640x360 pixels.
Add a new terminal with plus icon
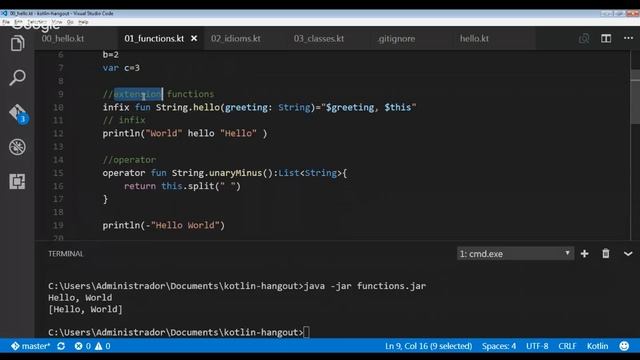[x=584, y=253]
